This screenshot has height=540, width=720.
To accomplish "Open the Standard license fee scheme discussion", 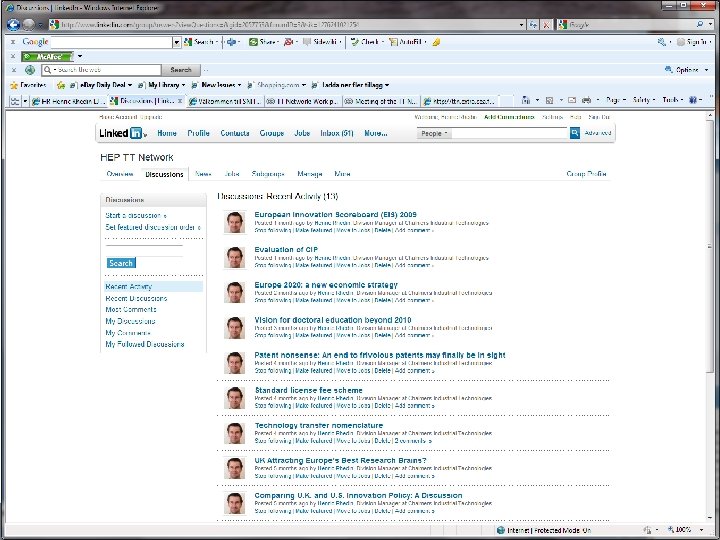I will pos(309,390).
